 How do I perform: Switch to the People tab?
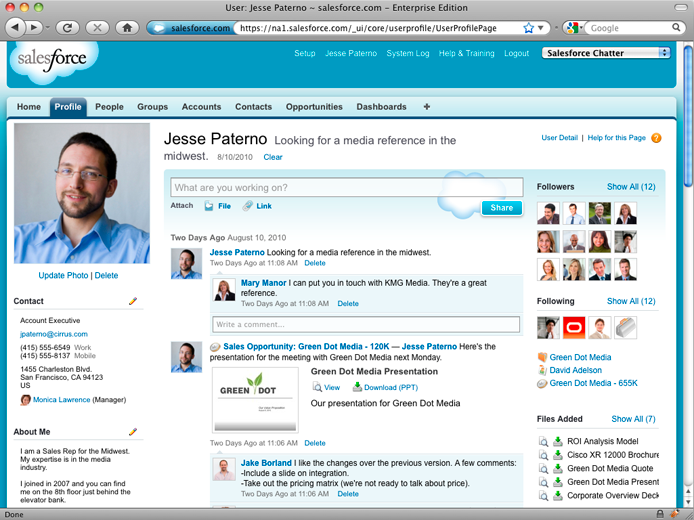point(109,107)
